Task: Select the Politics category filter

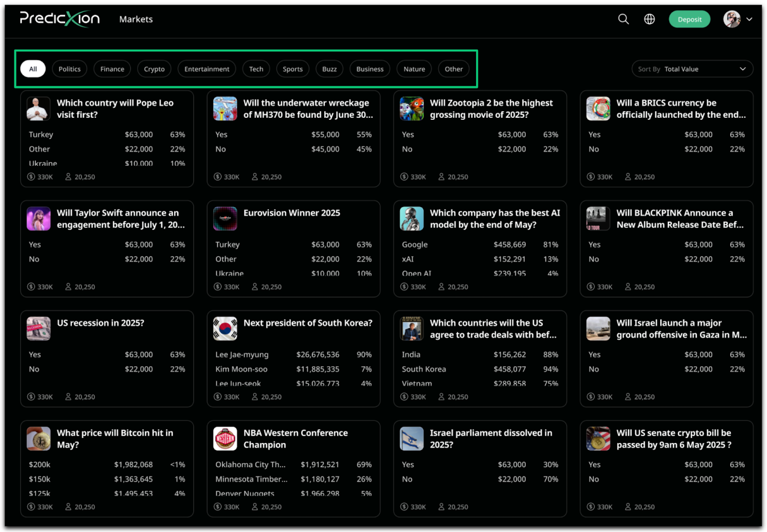Action: pos(70,69)
